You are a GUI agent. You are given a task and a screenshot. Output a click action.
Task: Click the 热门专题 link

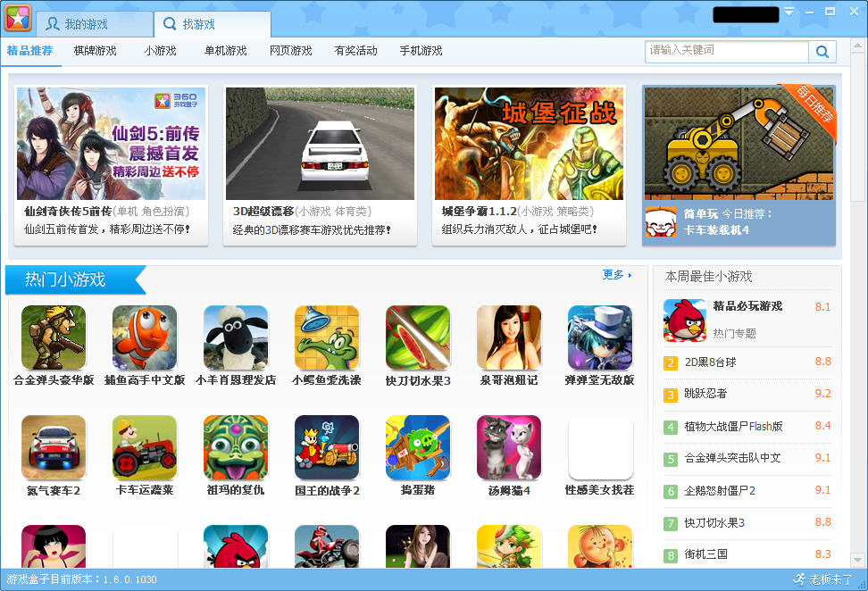point(734,333)
